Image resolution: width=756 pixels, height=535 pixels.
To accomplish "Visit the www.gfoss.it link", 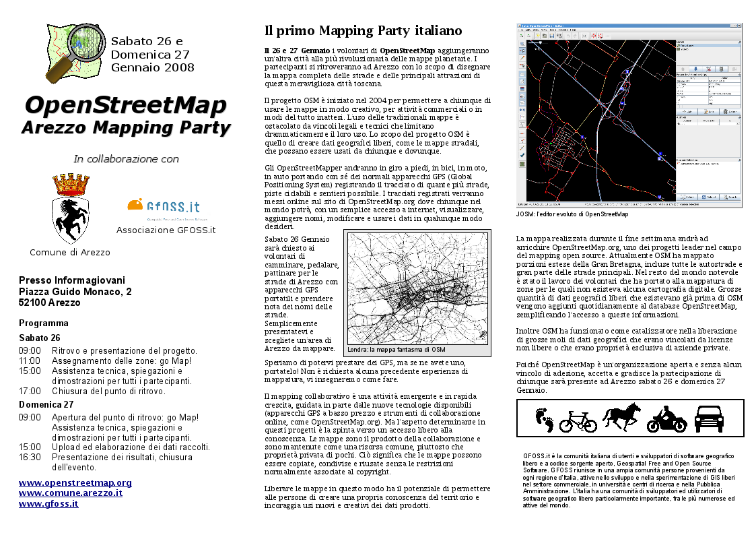I will pos(48,503).
